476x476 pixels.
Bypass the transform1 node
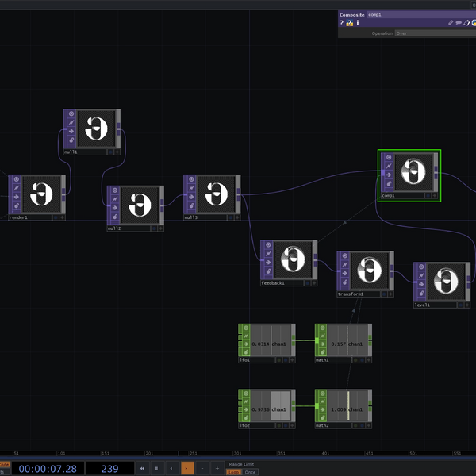345,273
